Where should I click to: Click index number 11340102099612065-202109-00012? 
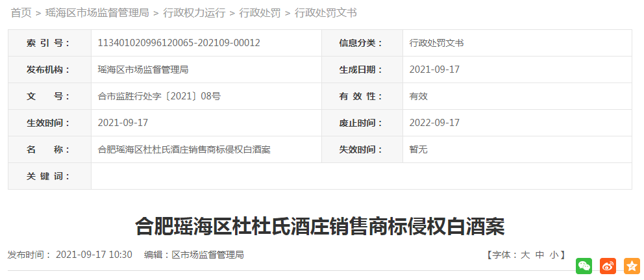tap(179, 43)
